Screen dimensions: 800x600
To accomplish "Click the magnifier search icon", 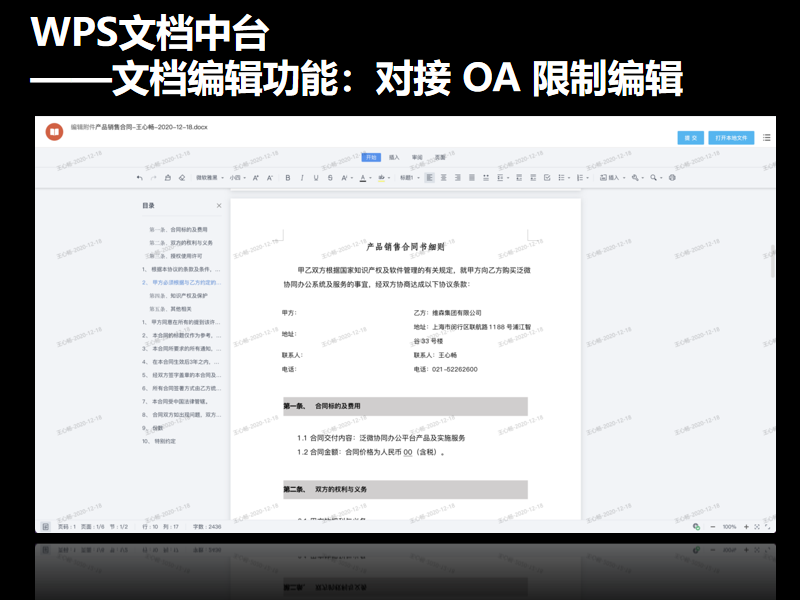I will click(656, 178).
